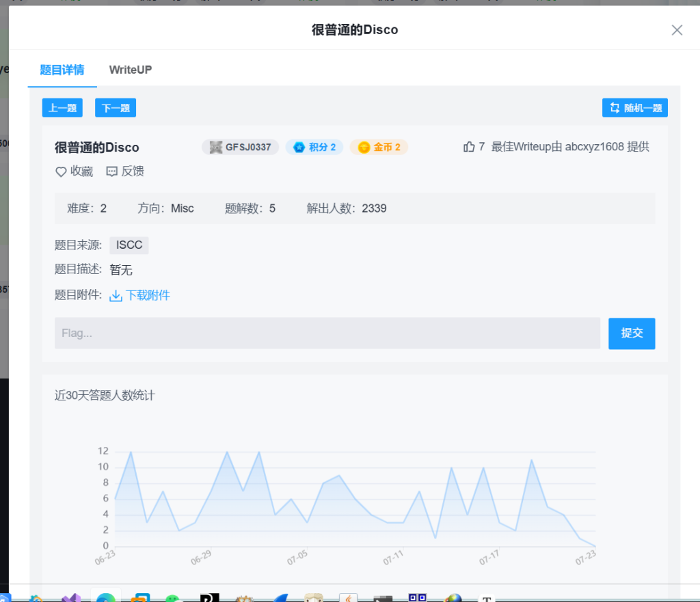The height and width of the screenshot is (602, 700).
Task: Click the ISCC source tag
Action: (x=129, y=245)
